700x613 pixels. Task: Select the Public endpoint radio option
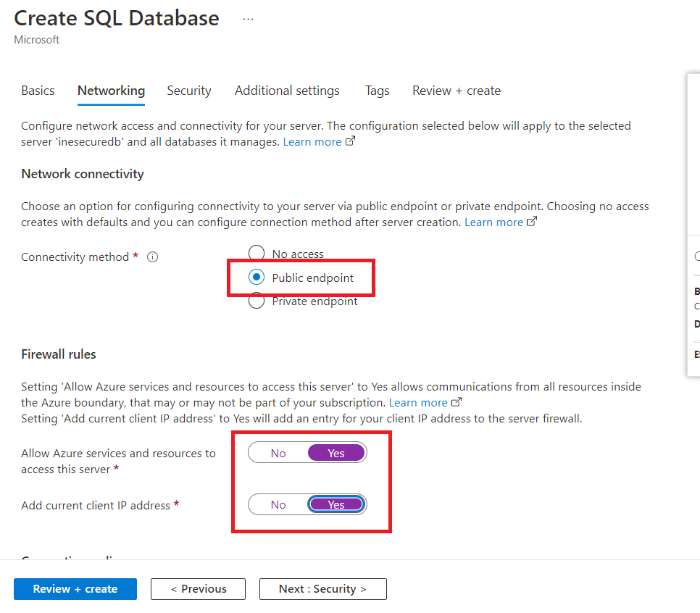coord(257,278)
